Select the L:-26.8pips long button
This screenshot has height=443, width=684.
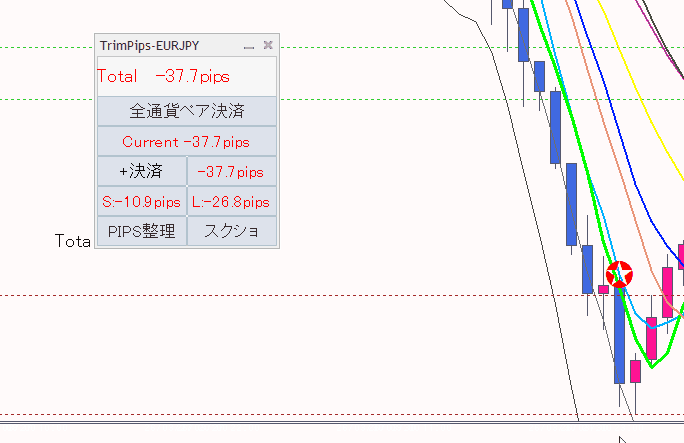[x=231, y=202]
